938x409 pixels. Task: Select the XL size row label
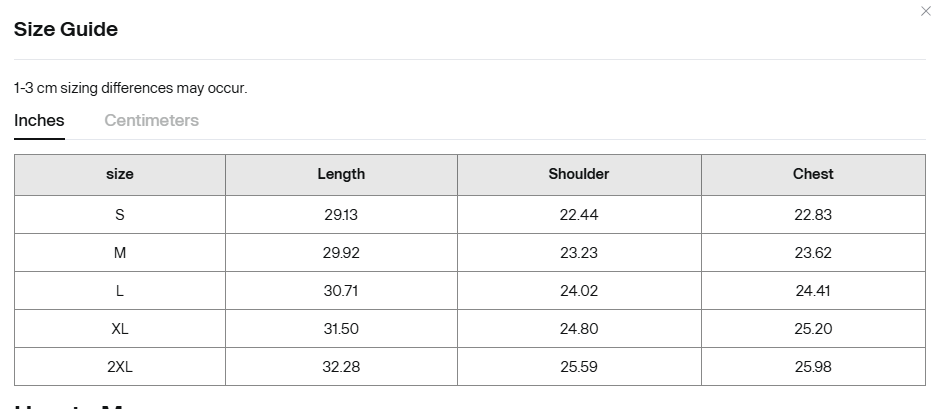click(x=120, y=329)
